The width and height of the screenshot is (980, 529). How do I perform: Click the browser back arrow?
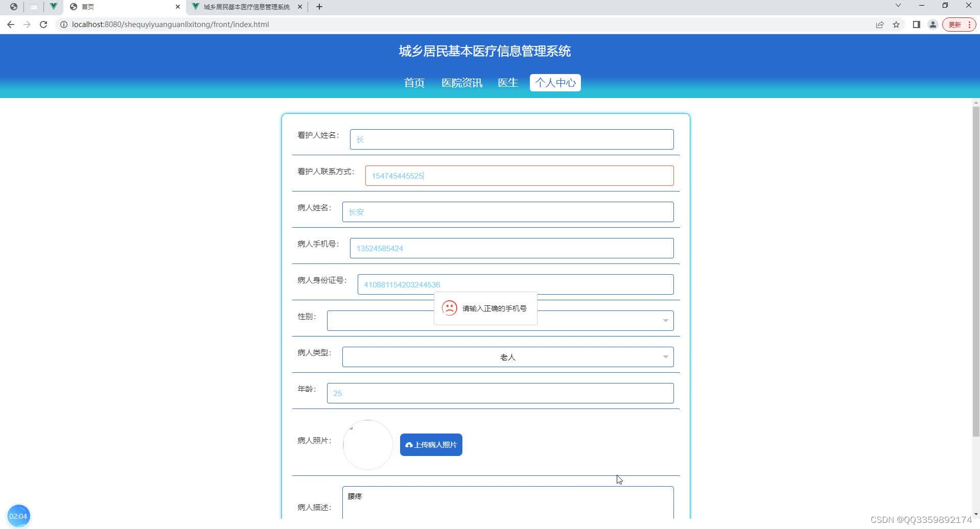click(11, 25)
